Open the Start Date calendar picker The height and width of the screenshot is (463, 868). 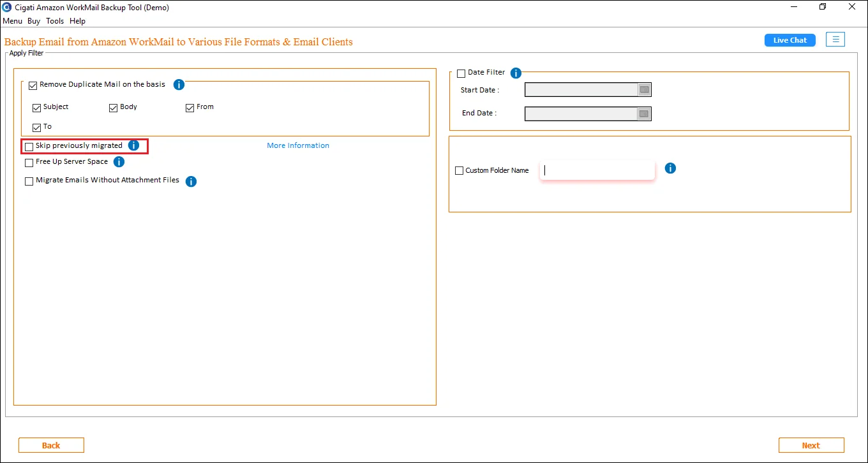(x=644, y=90)
